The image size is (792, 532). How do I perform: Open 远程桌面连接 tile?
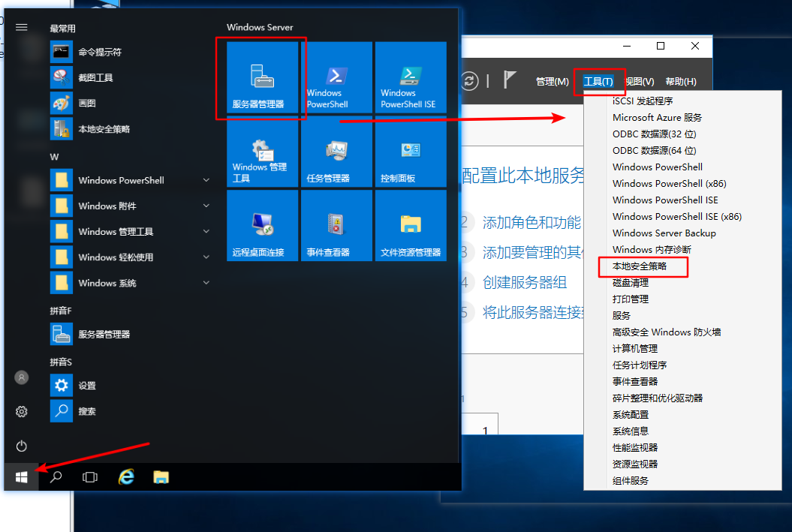coord(262,226)
